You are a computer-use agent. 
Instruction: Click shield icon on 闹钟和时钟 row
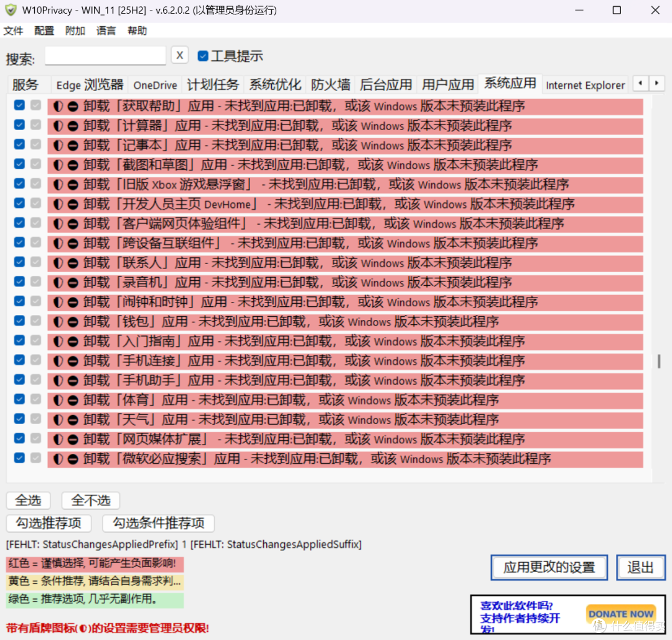(58, 302)
